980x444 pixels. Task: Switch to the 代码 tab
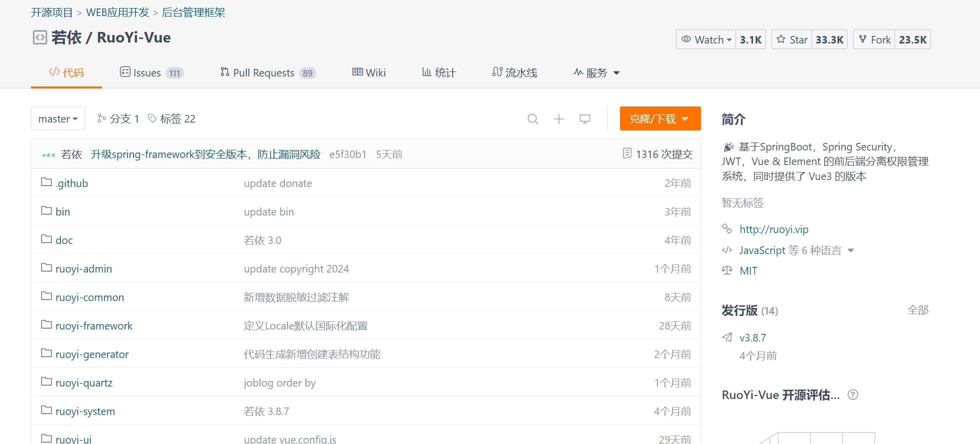click(66, 73)
